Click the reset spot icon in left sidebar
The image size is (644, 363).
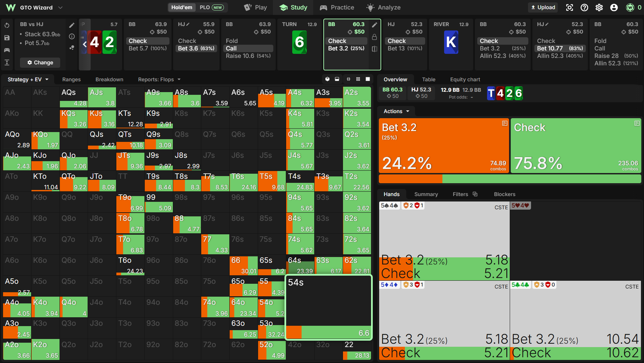click(x=7, y=25)
